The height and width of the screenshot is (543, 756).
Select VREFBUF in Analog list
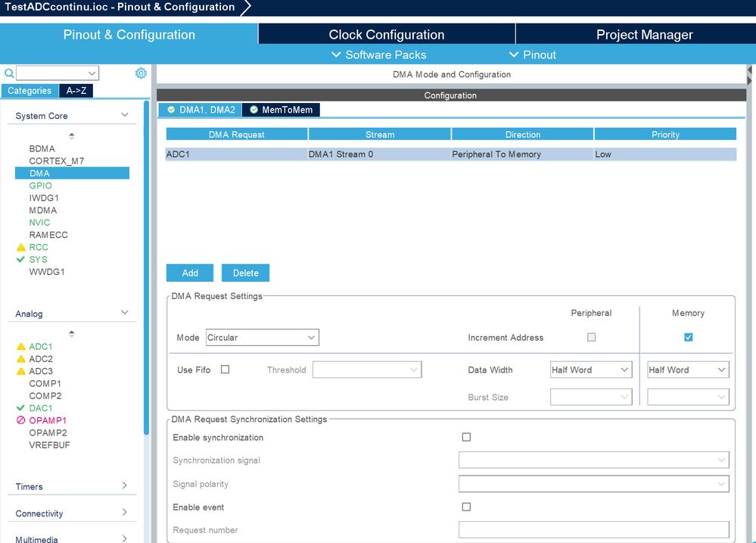tap(49, 445)
